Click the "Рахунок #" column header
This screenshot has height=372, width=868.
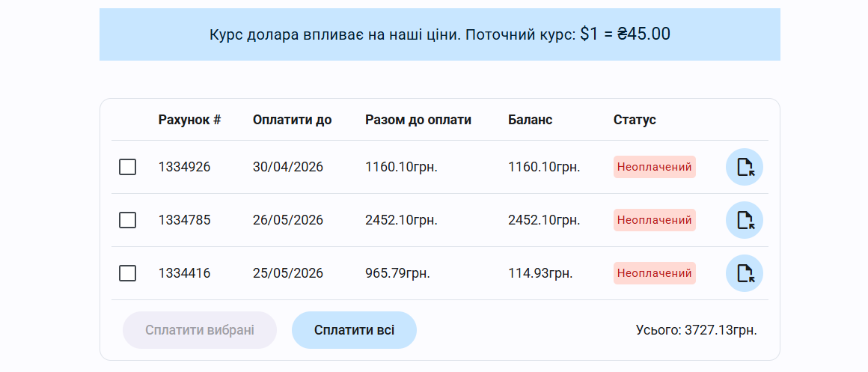click(x=189, y=120)
